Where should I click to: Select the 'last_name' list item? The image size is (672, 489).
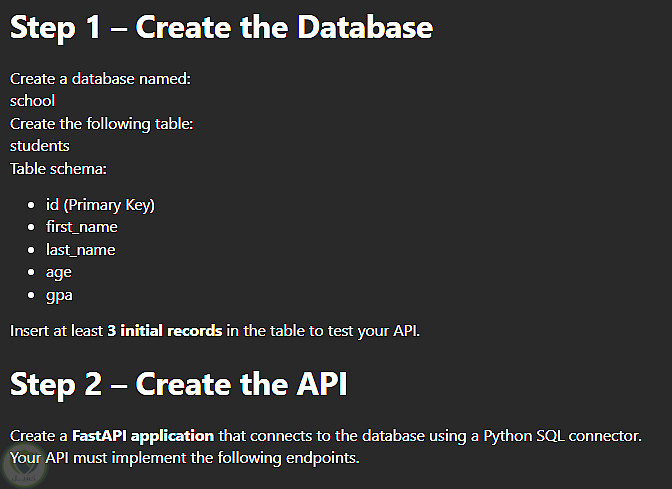click(80, 249)
